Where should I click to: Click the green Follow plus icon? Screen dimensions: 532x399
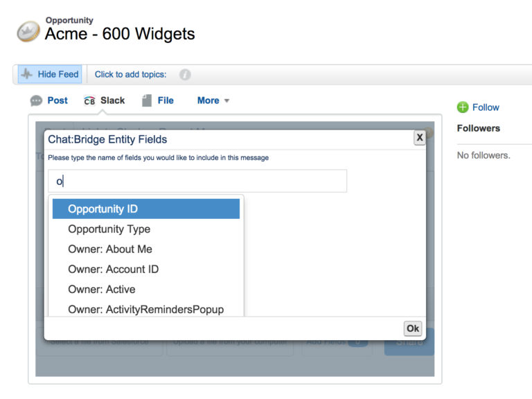(x=463, y=107)
